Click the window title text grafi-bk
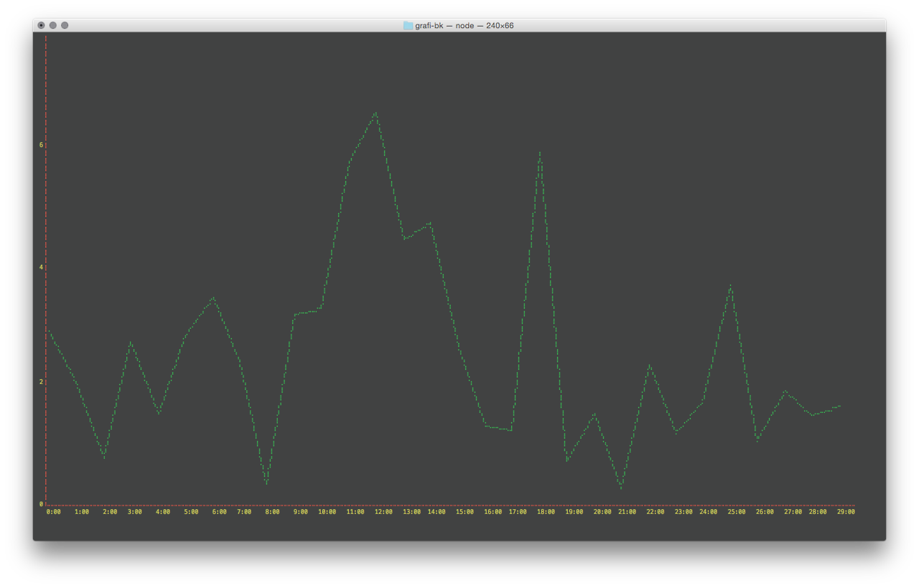Screen dimensions: 919x588 coord(429,25)
